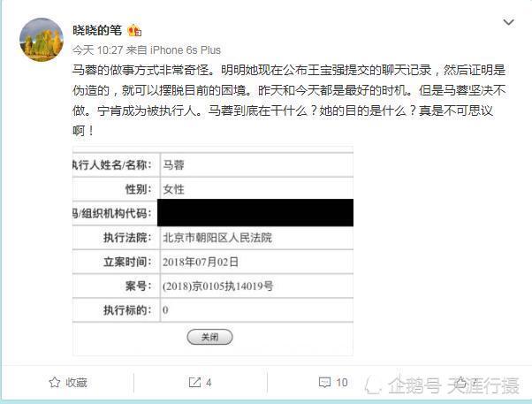Click the 收藏 favorite label
The height and width of the screenshot is (404, 532).
pos(76,383)
